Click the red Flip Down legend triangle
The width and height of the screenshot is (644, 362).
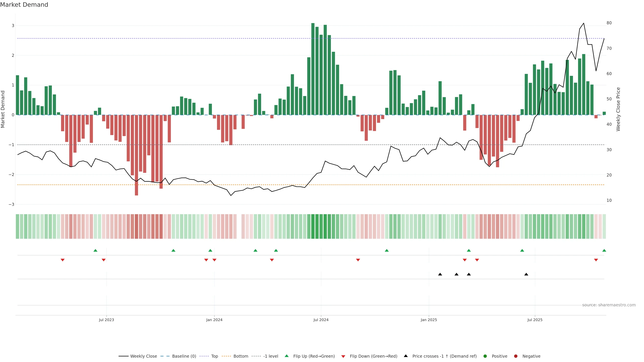pos(343,356)
